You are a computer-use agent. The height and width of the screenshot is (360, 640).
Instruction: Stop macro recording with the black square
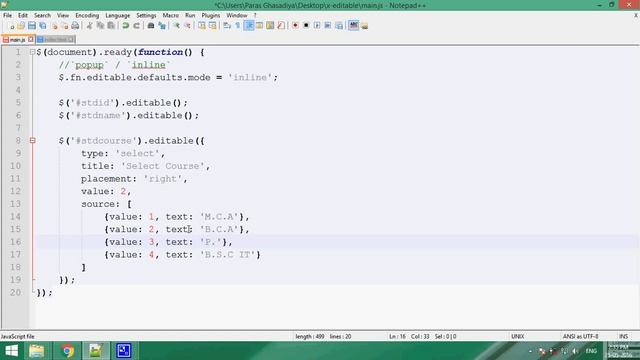pos(306,26)
